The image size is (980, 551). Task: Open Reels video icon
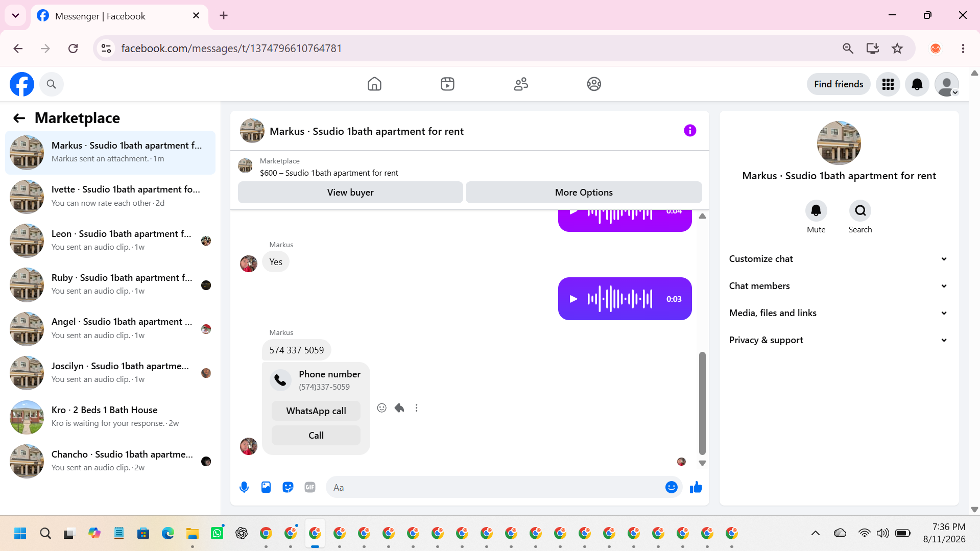point(447,84)
